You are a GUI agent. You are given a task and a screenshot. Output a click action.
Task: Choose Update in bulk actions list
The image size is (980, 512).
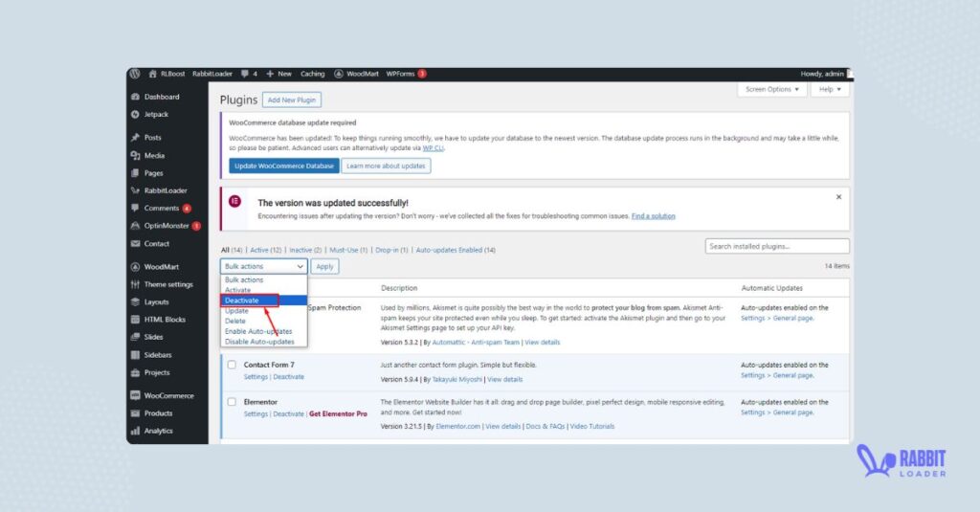pos(264,311)
